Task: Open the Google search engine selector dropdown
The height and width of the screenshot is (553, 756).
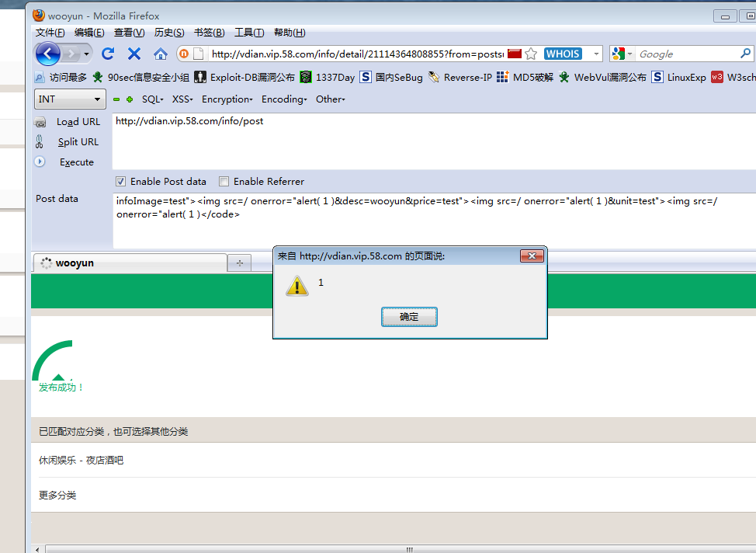Action: 622,54
